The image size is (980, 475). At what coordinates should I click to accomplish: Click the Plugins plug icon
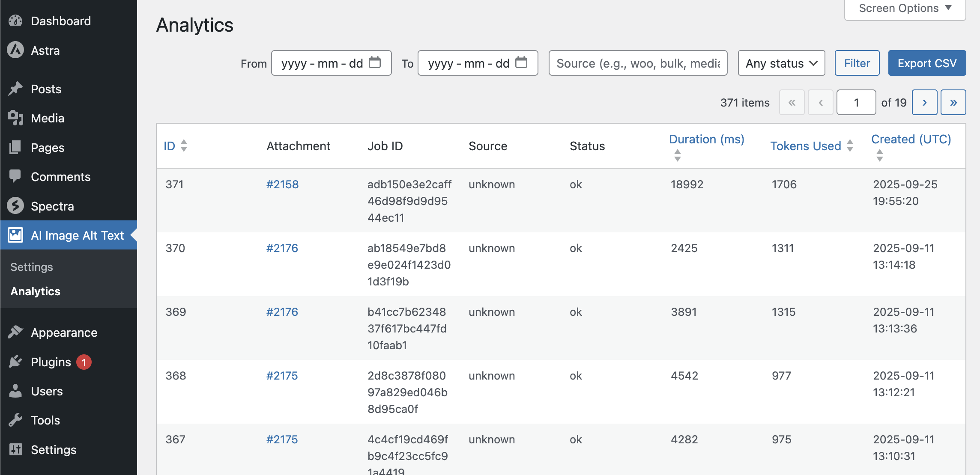click(x=15, y=362)
